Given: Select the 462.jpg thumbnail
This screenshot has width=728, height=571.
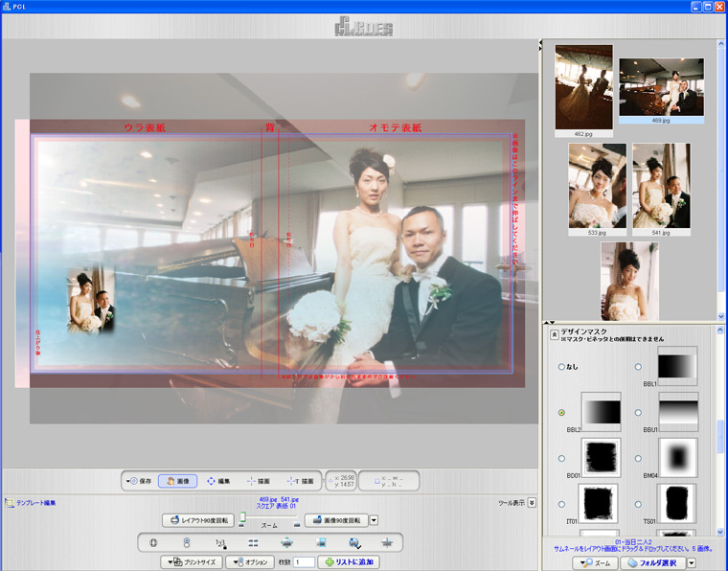Looking at the screenshot, I should (x=583, y=86).
